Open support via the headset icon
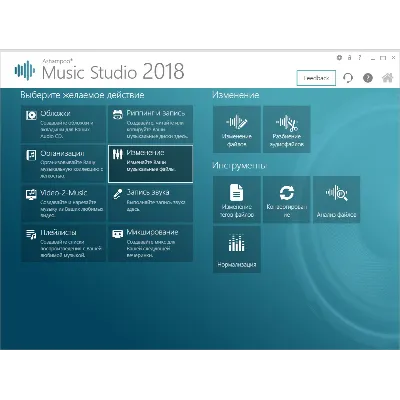Screen dimensions: 400x400 [x=348, y=78]
